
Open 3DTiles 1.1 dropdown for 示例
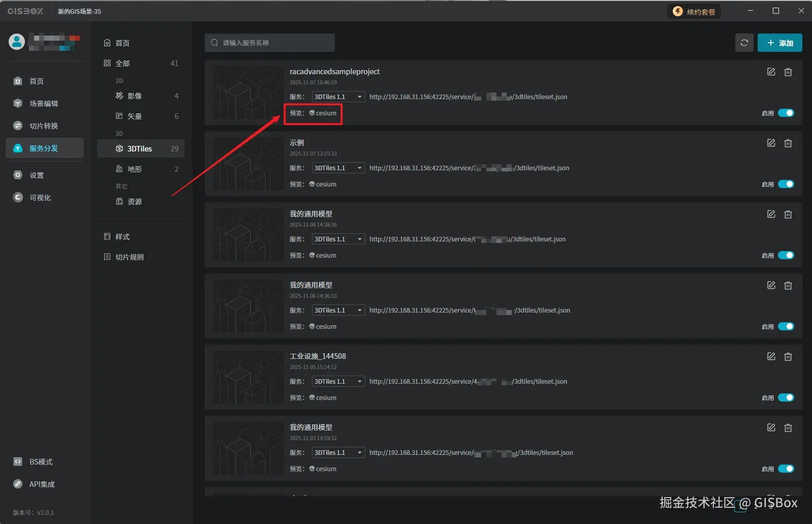tap(338, 168)
